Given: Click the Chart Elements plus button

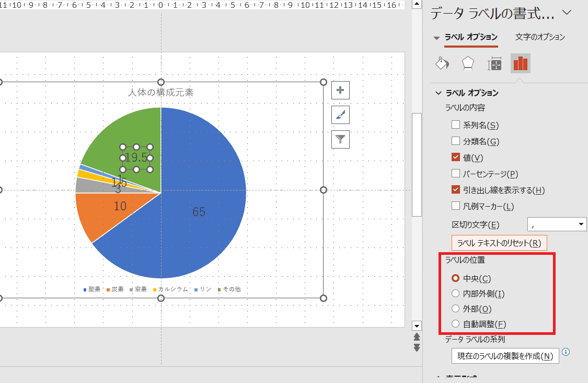Looking at the screenshot, I should click(340, 90).
